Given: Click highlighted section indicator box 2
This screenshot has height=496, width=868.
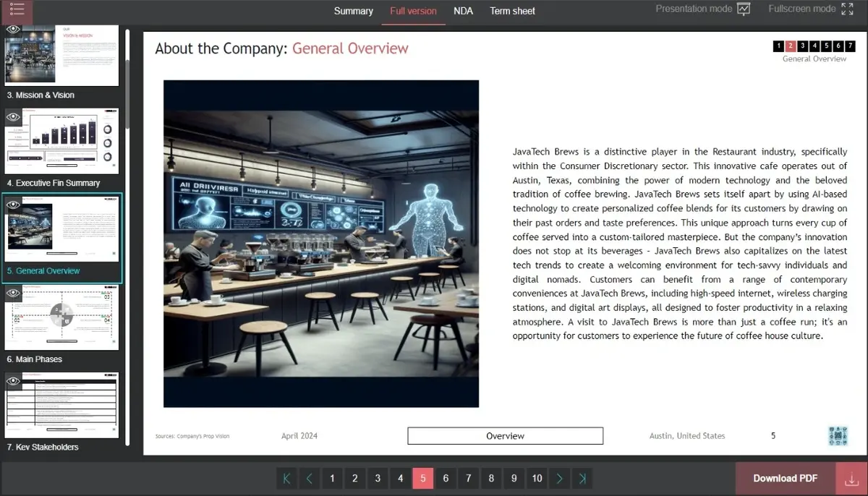Looking at the screenshot, I should tap(791, 46).
